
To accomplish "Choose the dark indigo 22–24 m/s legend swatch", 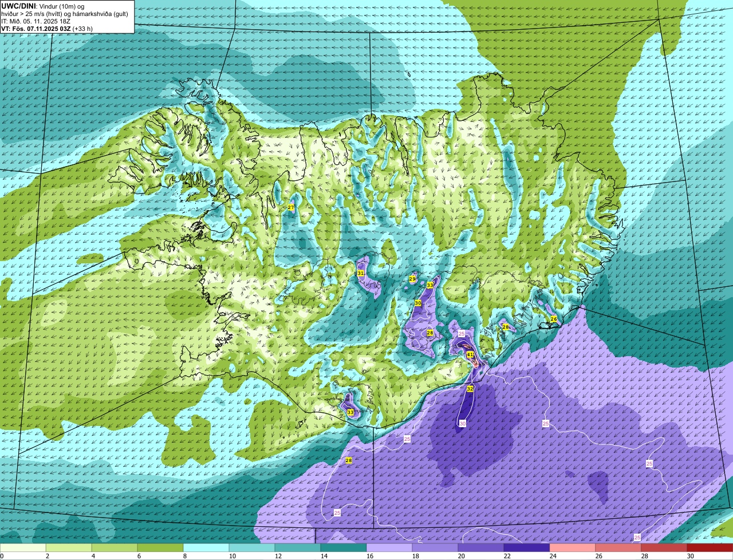I will (x=527, y=547).
